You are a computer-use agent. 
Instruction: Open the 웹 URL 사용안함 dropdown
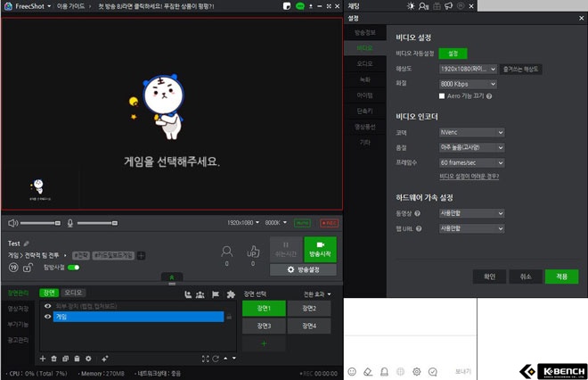(x=472, y=228)
